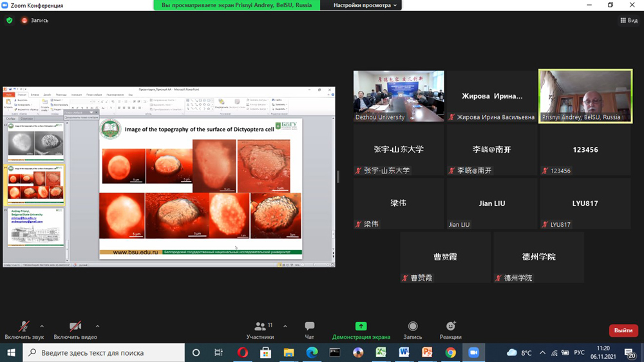Expand the Настройки просмотра dropdown
Image resolution: width=644 pixels, height=362 pixels.
(x=366, y=5)
